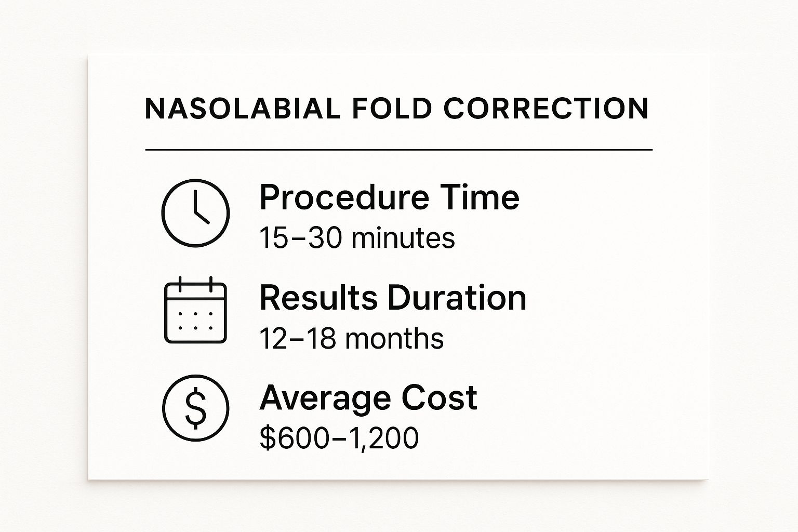Click the clock icon
798x532 pixels.
[195, 213]
